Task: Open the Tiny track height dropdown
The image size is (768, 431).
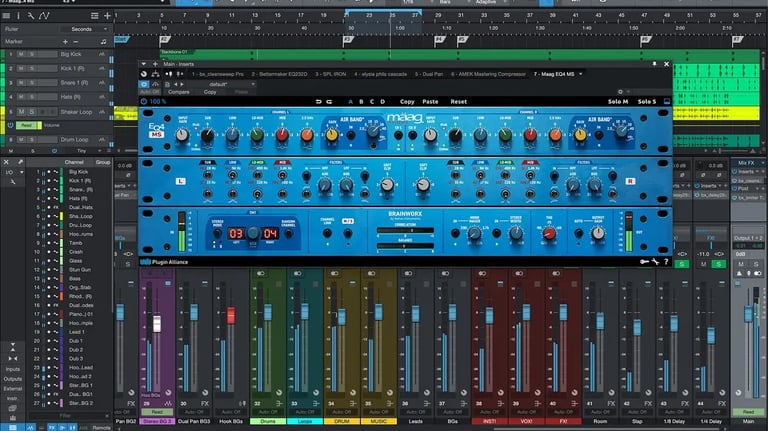Action: click(86, 151)
